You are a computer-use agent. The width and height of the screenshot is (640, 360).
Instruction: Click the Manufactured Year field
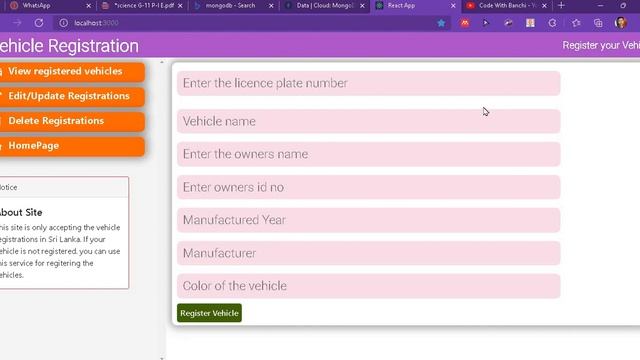coord(369,220)
